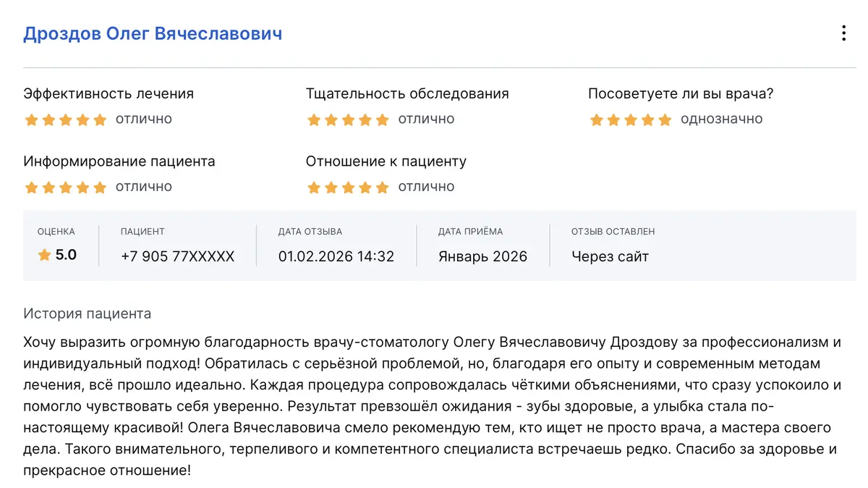Screen dimensions: 868x488
Task: Click the appointment date Январь 2026
Action: pos(482,256)
